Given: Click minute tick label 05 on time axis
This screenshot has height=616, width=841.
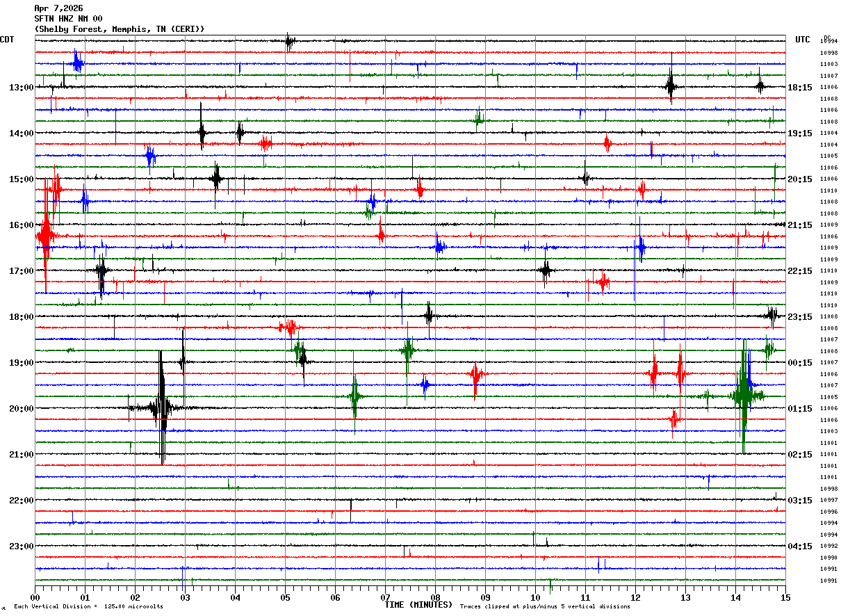Looking at the screenshot, I should point(285,597).
